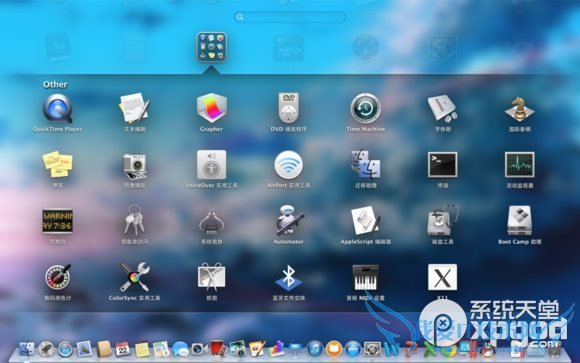580x363 pixels.
Task: Open Time Machine
Action: click(x=365, y=108)
